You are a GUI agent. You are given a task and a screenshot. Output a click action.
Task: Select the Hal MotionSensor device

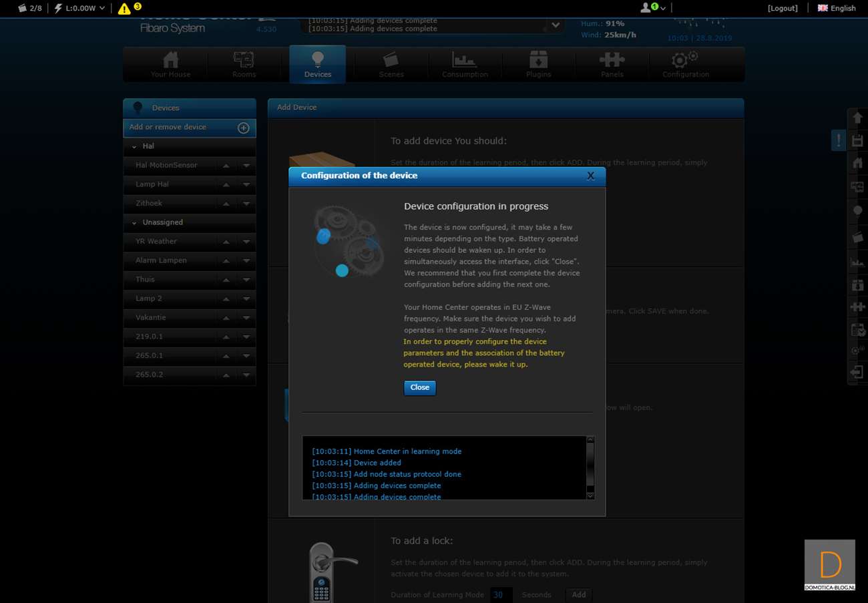coord(166,165)
